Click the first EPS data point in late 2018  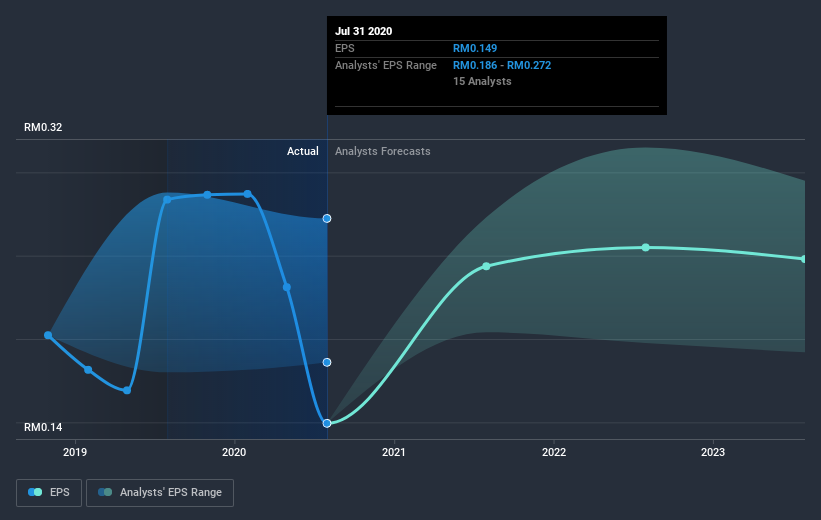(x=48, y=335)
